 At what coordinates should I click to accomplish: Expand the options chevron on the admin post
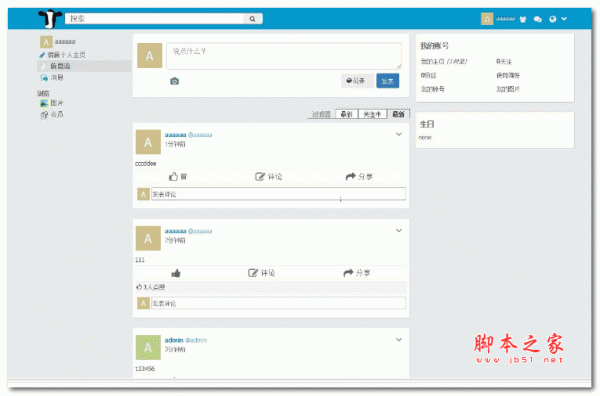(x=399, y=339)
